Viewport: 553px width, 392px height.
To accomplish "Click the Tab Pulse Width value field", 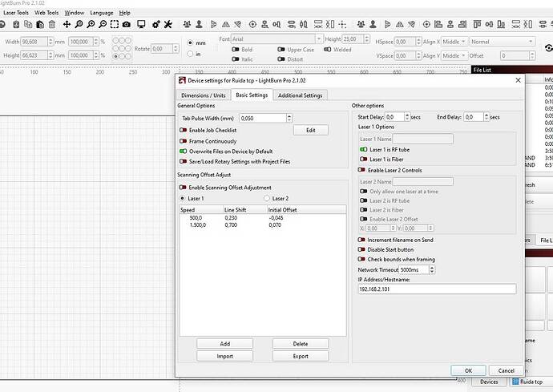I will [x=263, y=118].
